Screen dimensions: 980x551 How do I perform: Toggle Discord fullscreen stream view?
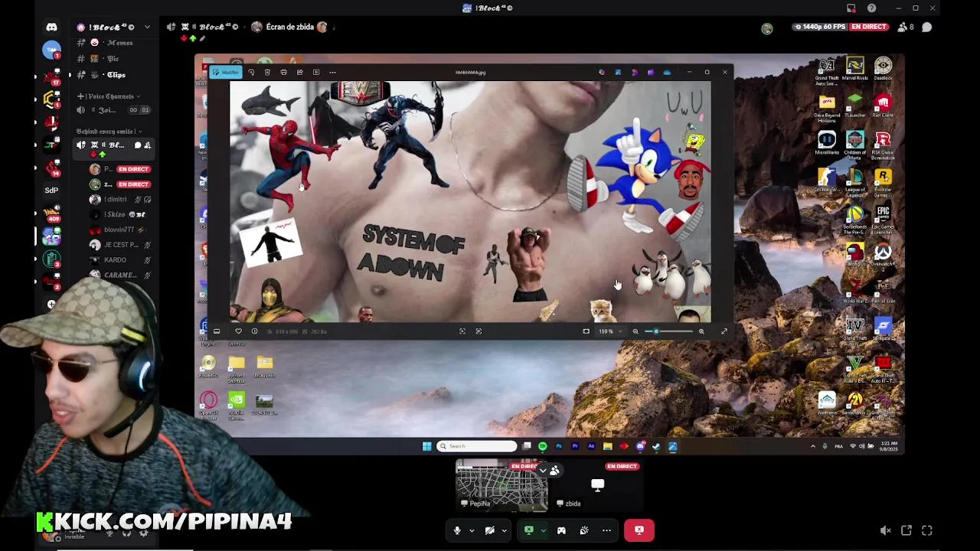927,530
